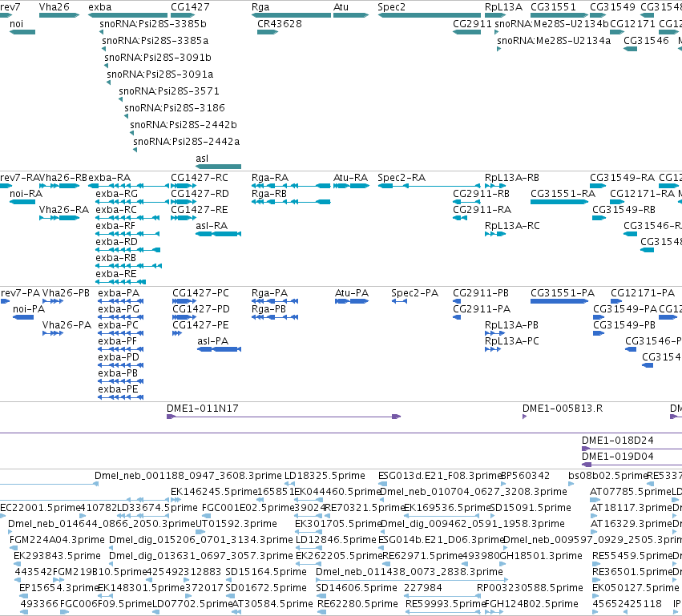Click the Spec2-RA transcript label
The width and height of the screenshot is (682, 616).
coord(402,178)
